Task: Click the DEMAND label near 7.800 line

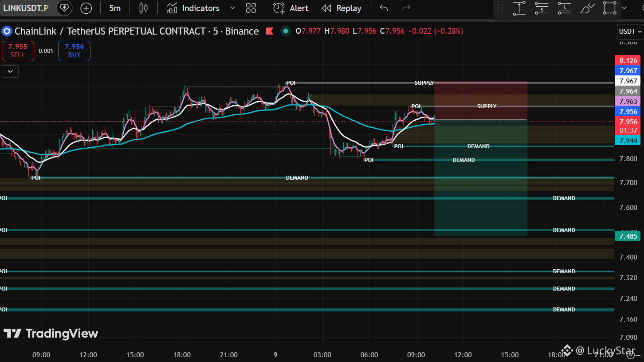Action: [463, 160]
